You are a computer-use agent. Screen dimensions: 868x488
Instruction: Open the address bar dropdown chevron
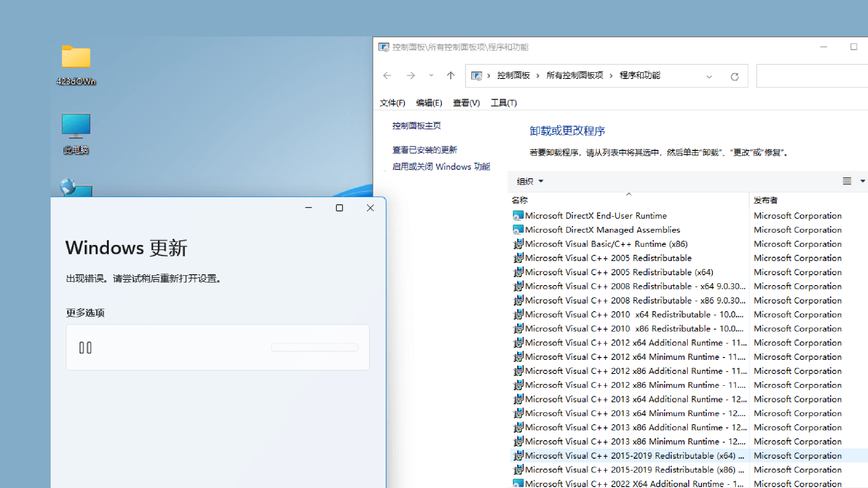709,76
